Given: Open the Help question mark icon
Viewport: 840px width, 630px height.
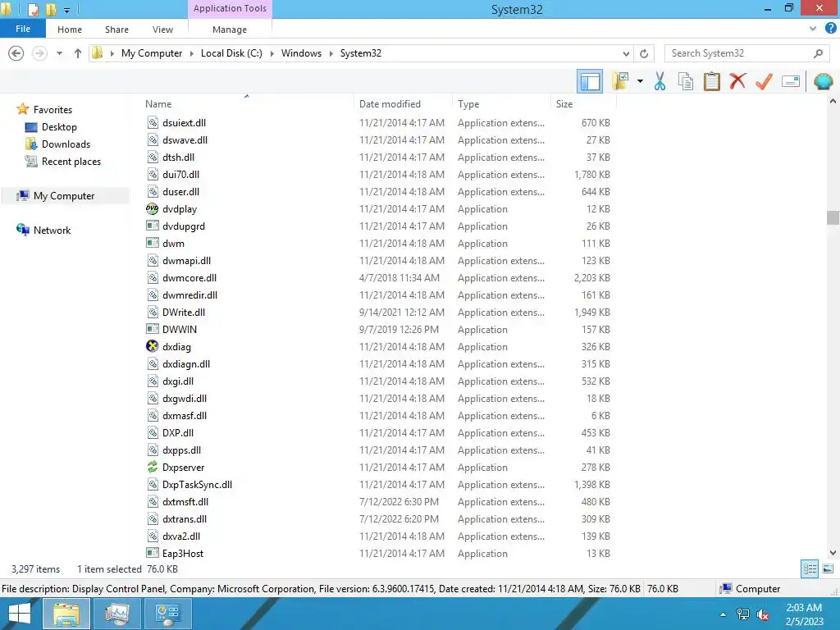Looking at the screenshot, I should click(830, 29).
